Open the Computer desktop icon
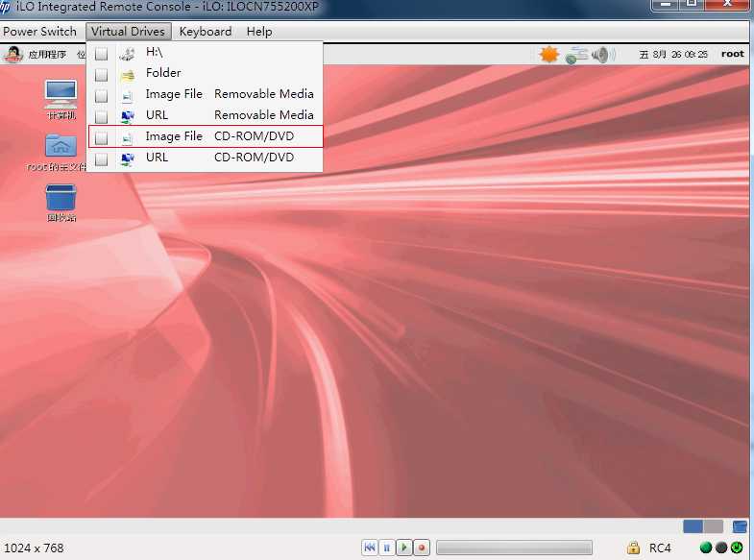The image size is (754, 560). point(61,100)
